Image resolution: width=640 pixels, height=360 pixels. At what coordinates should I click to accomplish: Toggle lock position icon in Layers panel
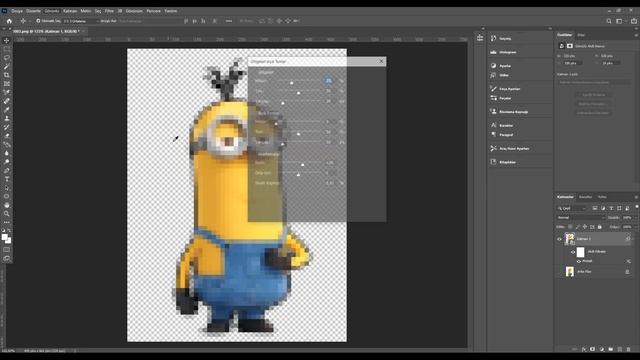click(584, 227)
